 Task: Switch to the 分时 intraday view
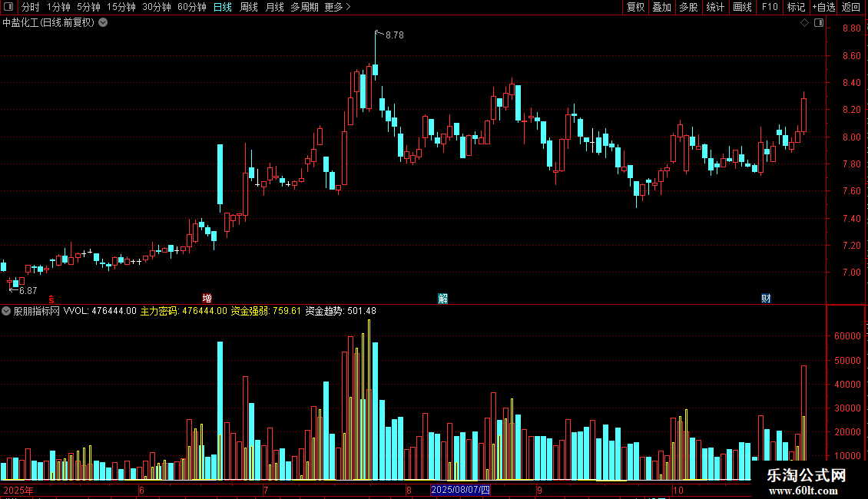(31, 7)
